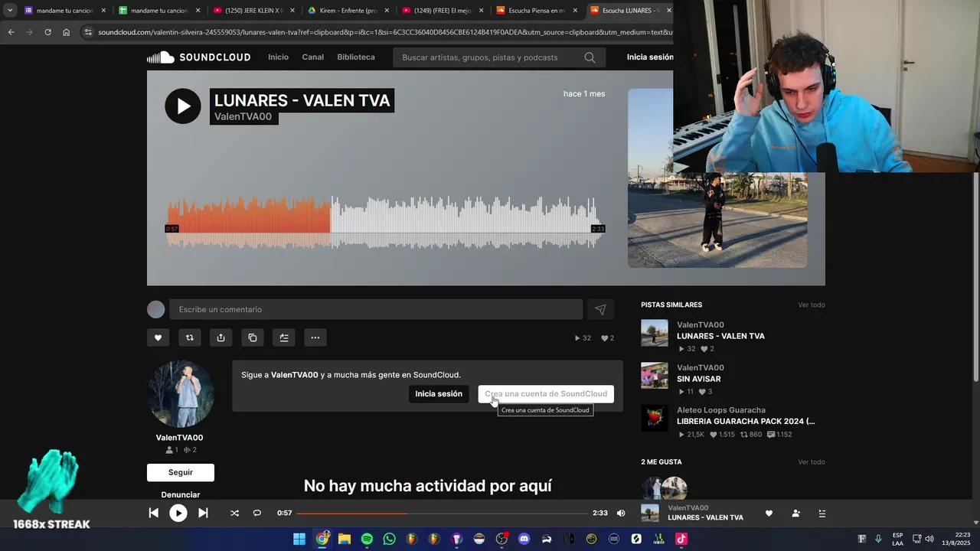
Task: Click the Aleteo Loops Guaracha artist name
Action: coord(721,410)
